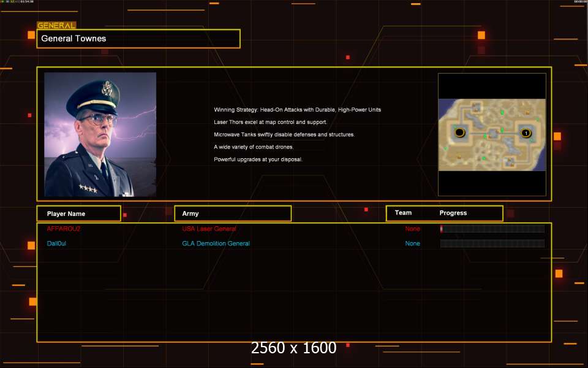
Task: Click the loading progress bar for Dall0ul
Action: point(492,243)
